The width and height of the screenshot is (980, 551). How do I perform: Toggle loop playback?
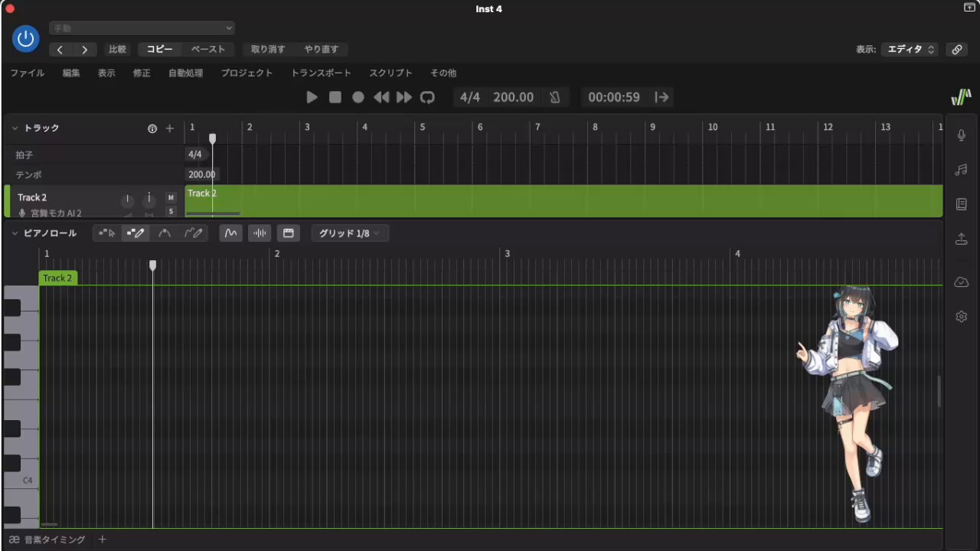[x=428, y=97]
